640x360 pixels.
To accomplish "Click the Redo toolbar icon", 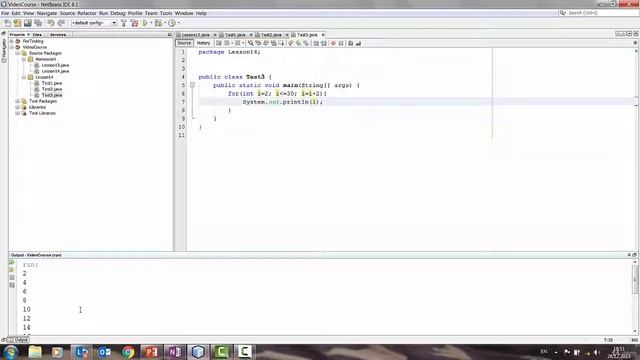I will tap(61, 23).
